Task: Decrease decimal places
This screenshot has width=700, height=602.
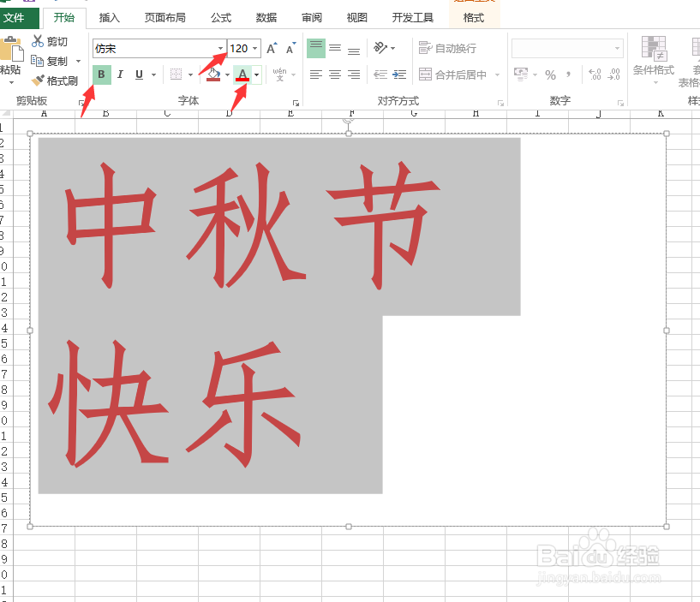Action: 614,75
